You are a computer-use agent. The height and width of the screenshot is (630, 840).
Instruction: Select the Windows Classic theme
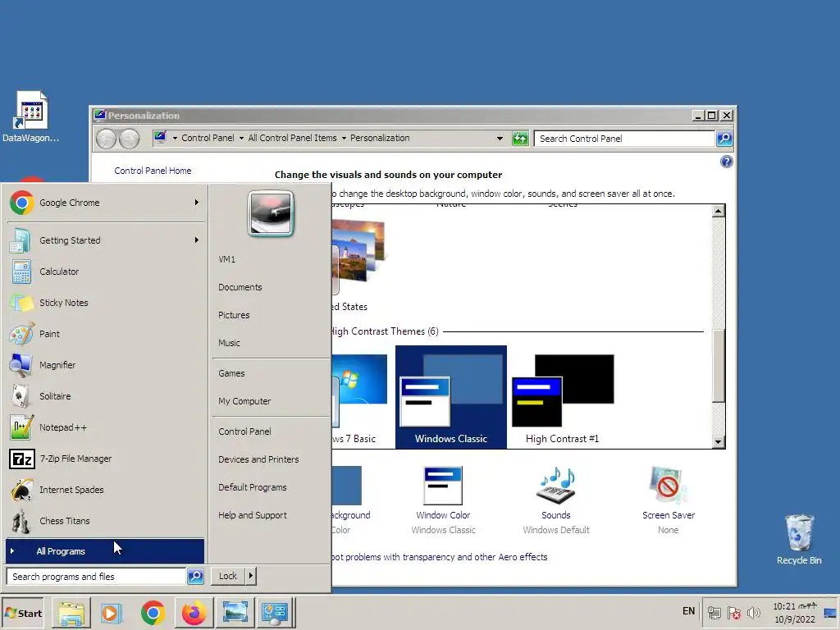pos(451,397)
